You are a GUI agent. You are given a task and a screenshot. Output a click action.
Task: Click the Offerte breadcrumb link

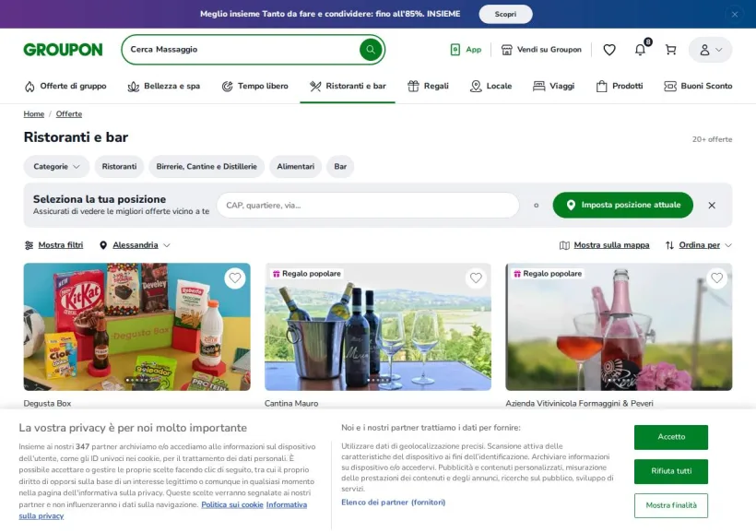point(69,113)
